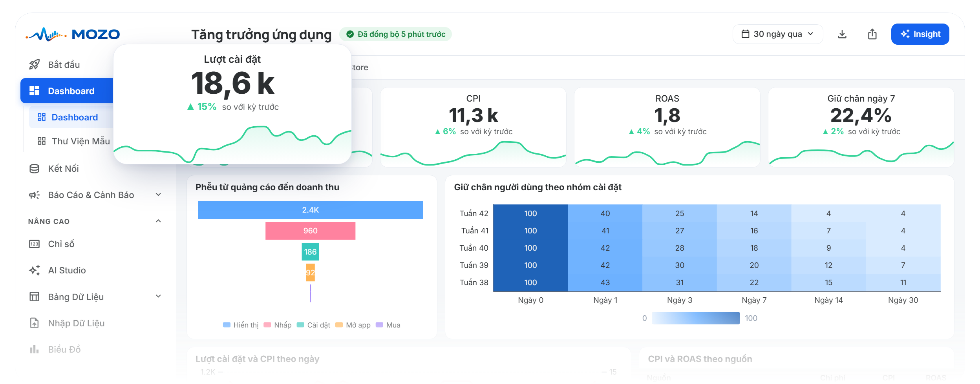Screen dimensions: 980x384
Task: Click the Tuần 39 Ngày 3 cell with 30
Action: [680, 265]
